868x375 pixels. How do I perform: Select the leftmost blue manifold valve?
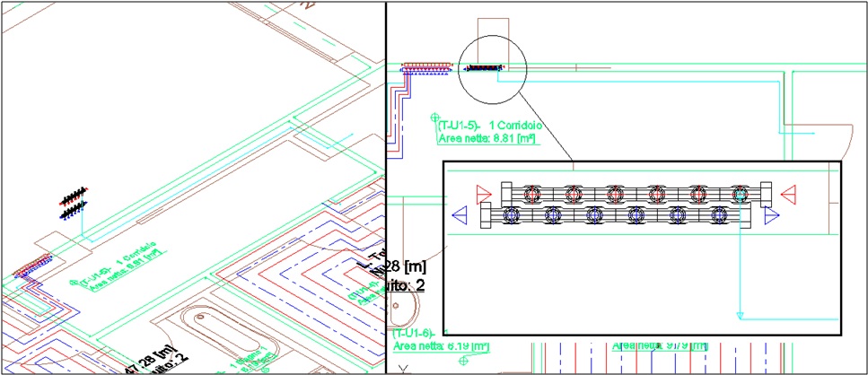coord(511,215)
